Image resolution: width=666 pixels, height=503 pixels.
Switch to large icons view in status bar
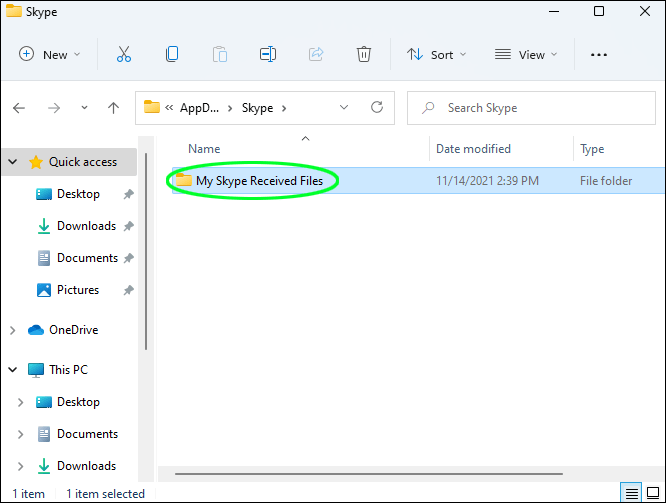click(653, 493)
